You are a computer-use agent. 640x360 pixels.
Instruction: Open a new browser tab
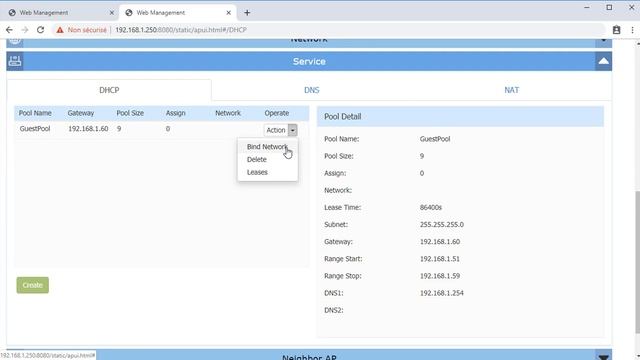click(247, 13)
